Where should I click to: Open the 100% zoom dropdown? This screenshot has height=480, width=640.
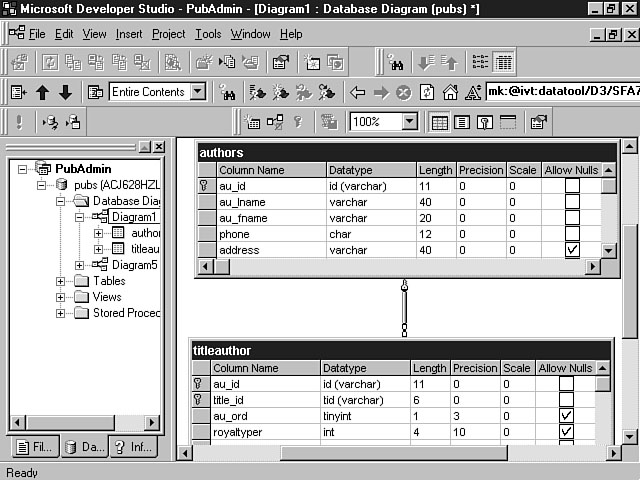tap(409, 122)
